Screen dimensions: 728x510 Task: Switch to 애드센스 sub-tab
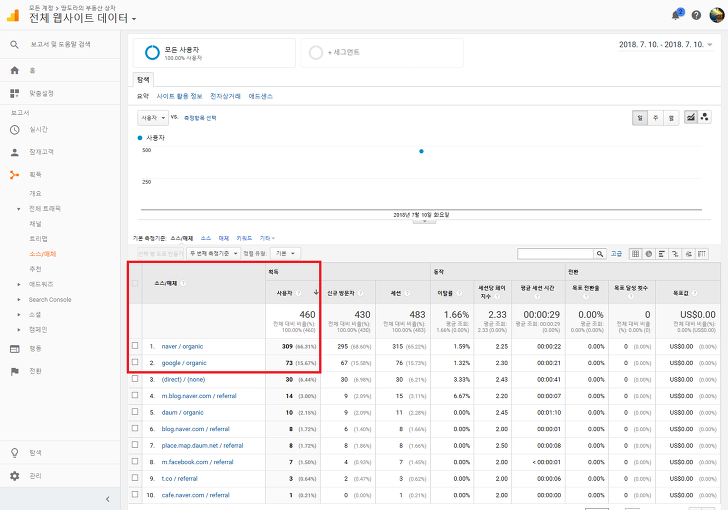[x=260, y=96]
